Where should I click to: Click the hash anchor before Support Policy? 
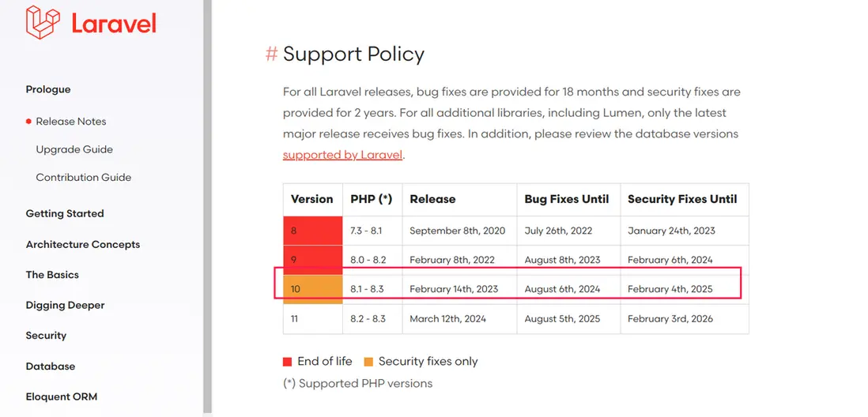271,54
